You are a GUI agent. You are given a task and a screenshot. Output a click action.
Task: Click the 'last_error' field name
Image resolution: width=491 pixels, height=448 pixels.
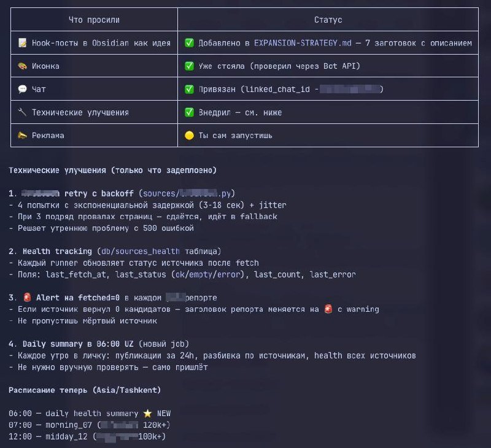click(x=333, y=274)
